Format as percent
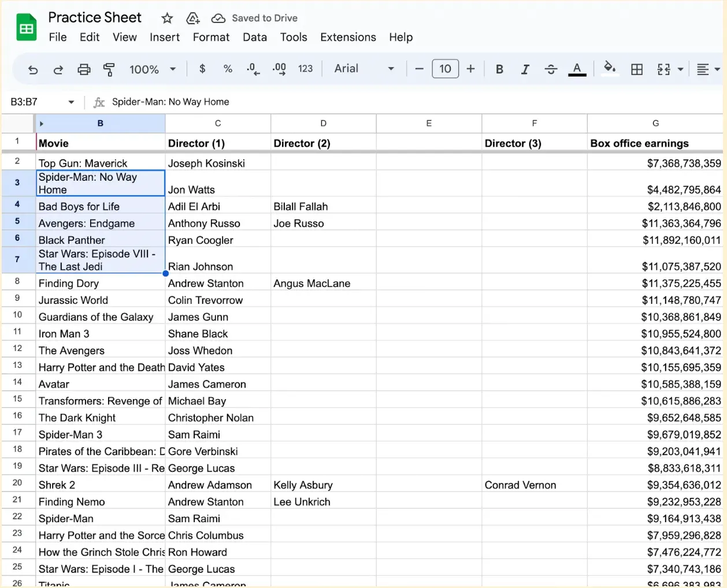727x588 pixels. 228,69
